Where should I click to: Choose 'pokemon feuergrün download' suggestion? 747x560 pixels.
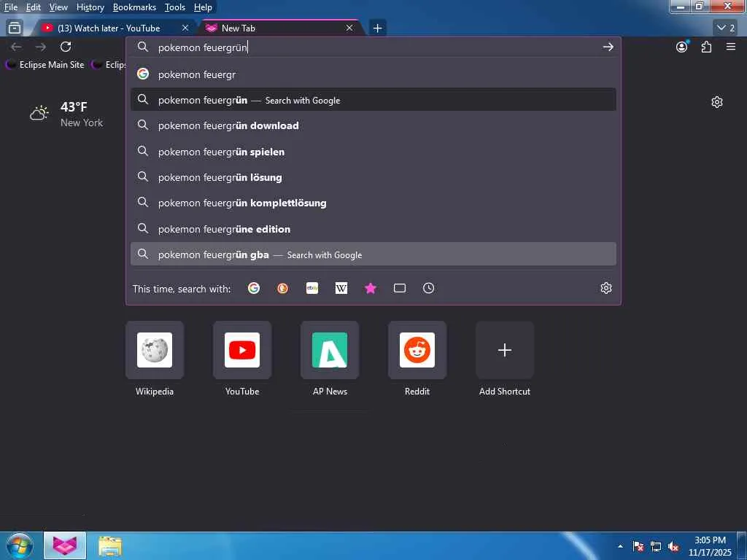coord(373,125)
